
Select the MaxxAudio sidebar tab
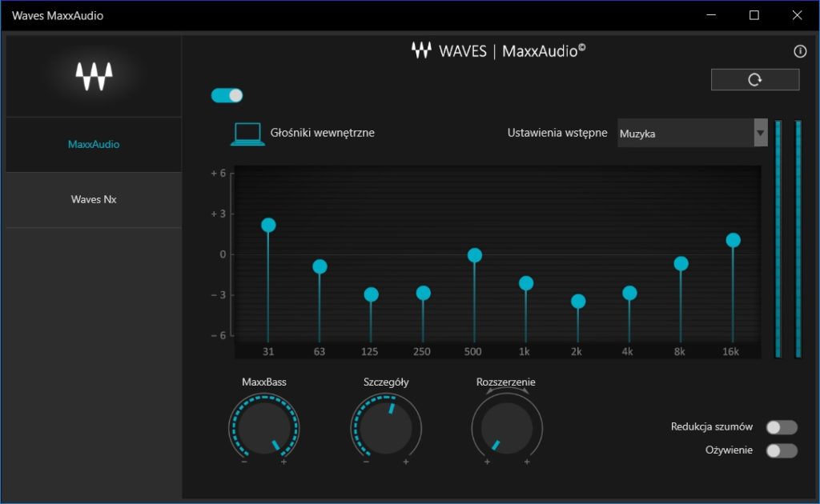tap(94, 145)
